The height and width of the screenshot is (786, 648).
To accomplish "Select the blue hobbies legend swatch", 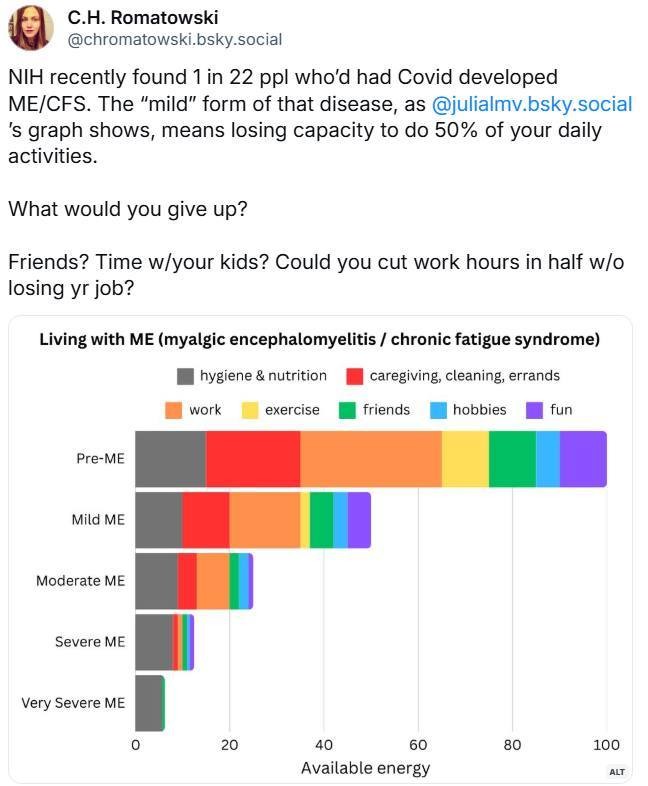I will pos(438,410).
